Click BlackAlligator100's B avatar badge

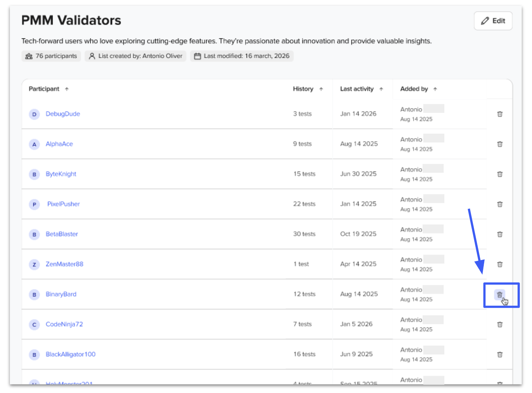pos(34,355)
